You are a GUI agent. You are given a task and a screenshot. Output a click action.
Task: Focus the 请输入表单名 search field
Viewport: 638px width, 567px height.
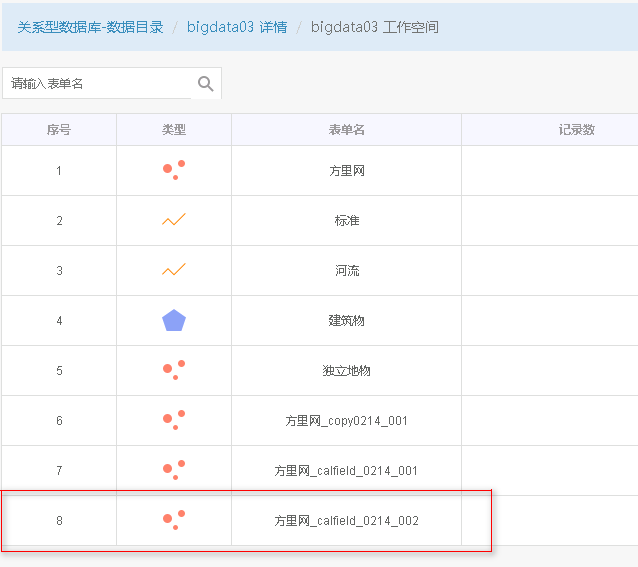[97, 83]
